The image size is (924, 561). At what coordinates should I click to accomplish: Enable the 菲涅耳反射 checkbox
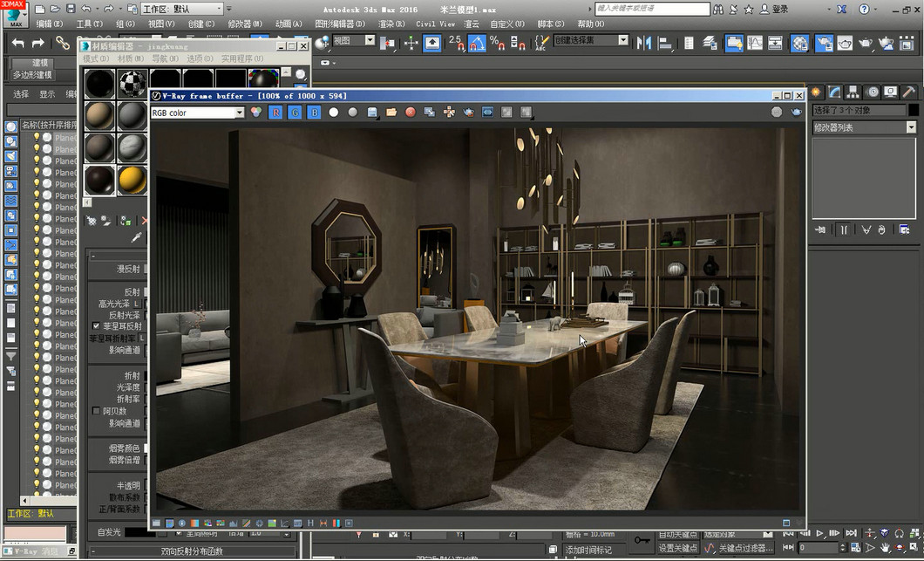[x=97, y=325]
